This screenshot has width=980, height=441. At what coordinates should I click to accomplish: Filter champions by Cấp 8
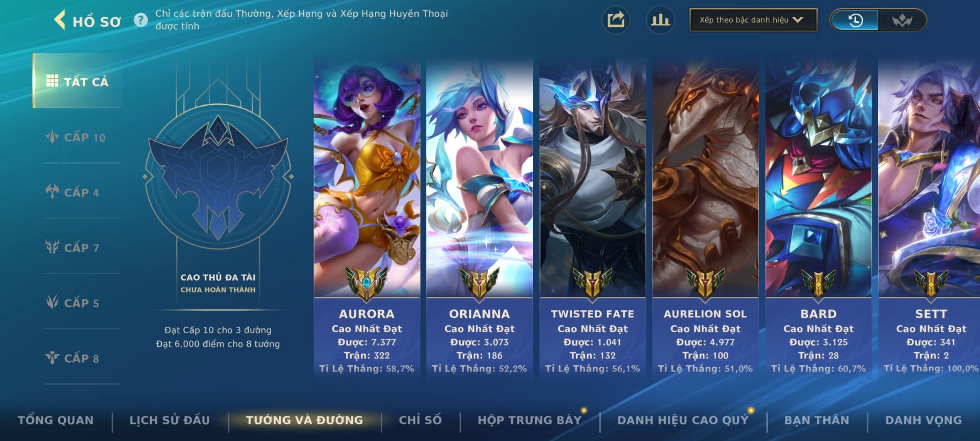click(73, 358)
